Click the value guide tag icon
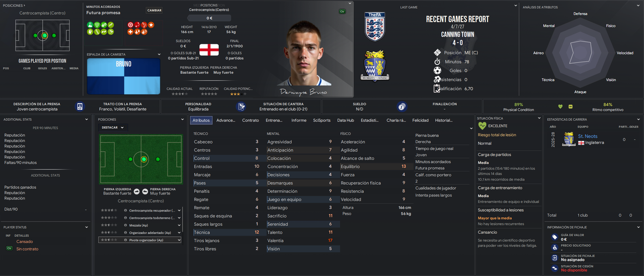 (x=554, y=237)
